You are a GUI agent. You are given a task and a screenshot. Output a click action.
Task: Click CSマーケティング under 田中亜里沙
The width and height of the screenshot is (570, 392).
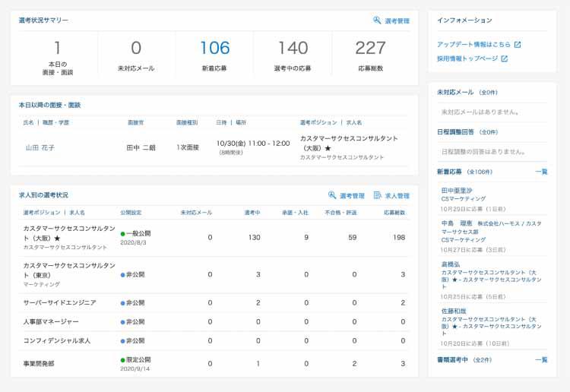pos(464,199)
